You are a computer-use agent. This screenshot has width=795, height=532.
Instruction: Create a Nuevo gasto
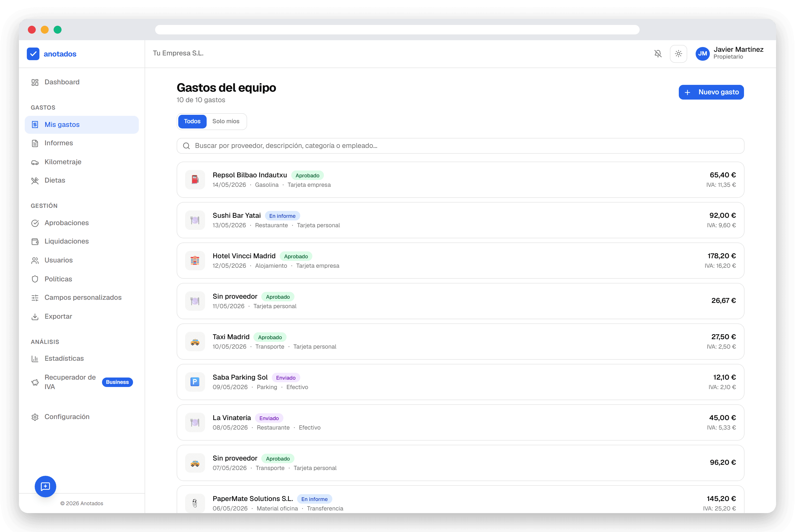711,92
